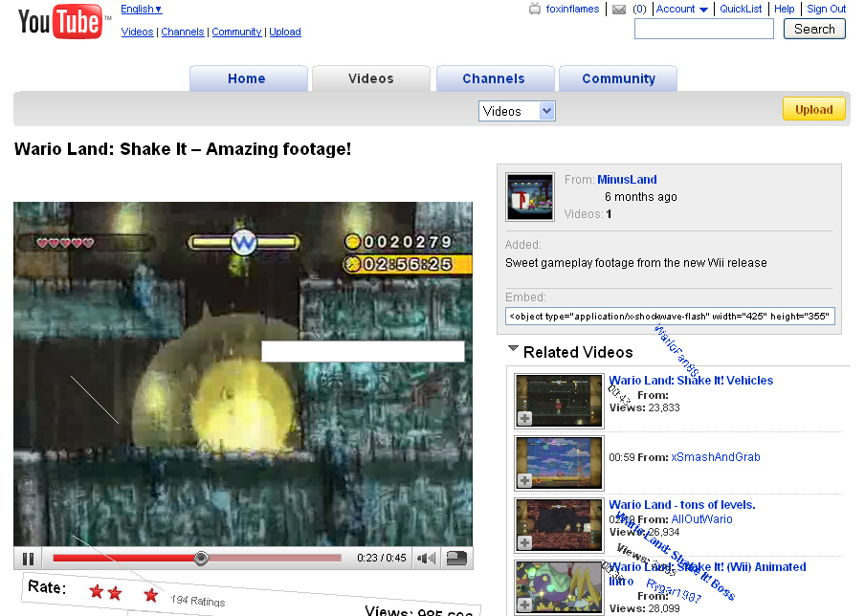The height and width of the screenshot is (616, 865).
Task: Open MinusLand's channel avatar thumbnail
Action: point(530,197)
